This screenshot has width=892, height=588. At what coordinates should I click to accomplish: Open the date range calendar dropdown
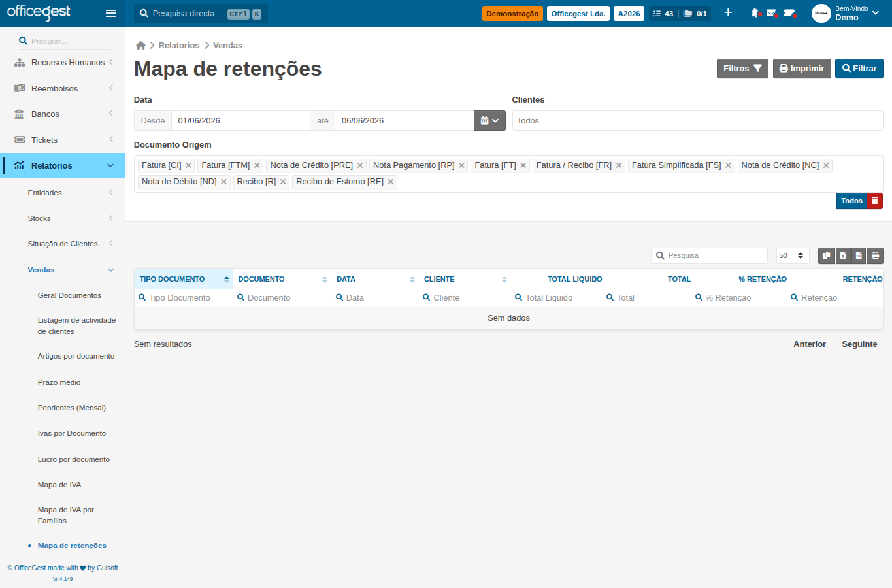[x=489, y=120]
